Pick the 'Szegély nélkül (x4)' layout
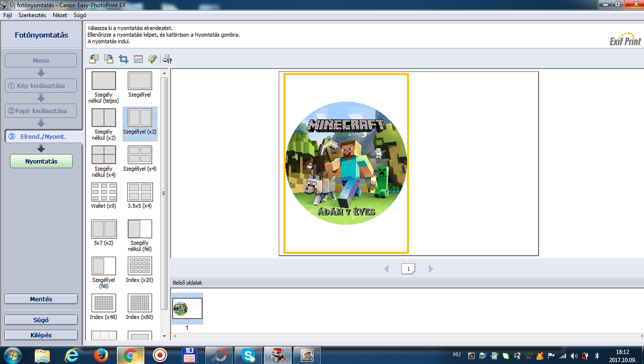Screen dimensions: 644x364 [x=104, y=161]
